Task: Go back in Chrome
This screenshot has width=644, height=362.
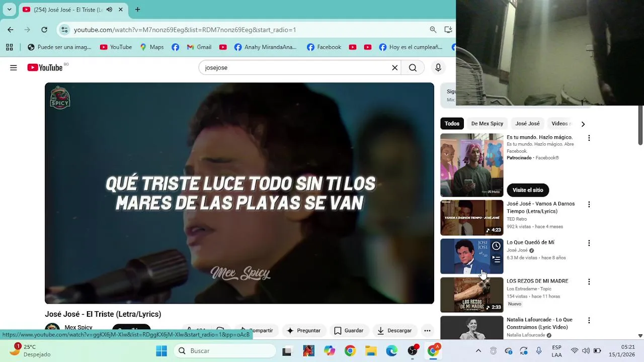Action: (x=11, y=30)
